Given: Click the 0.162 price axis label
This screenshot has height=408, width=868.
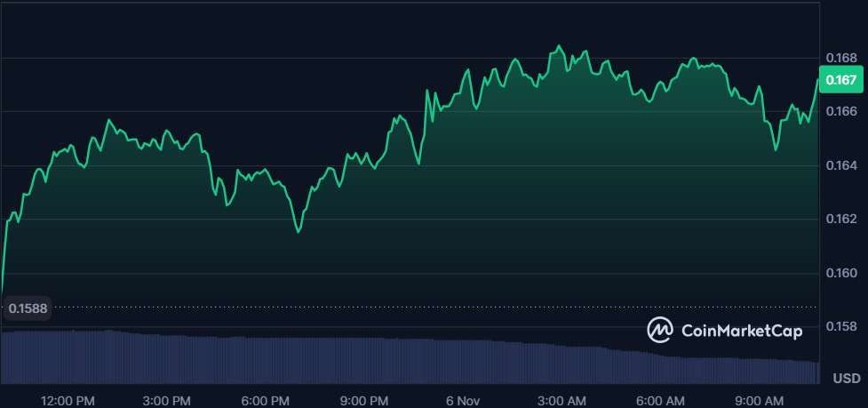Looking at the screenshot, I should pos(841,219).
